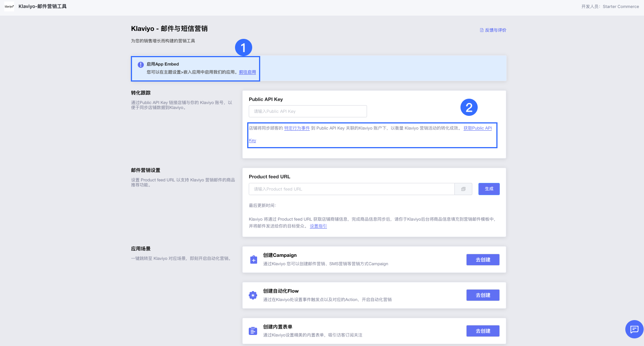Viewport: 644px width, 346px height.
Task: Click the blue number 1 badge
Action: point(243,48)
